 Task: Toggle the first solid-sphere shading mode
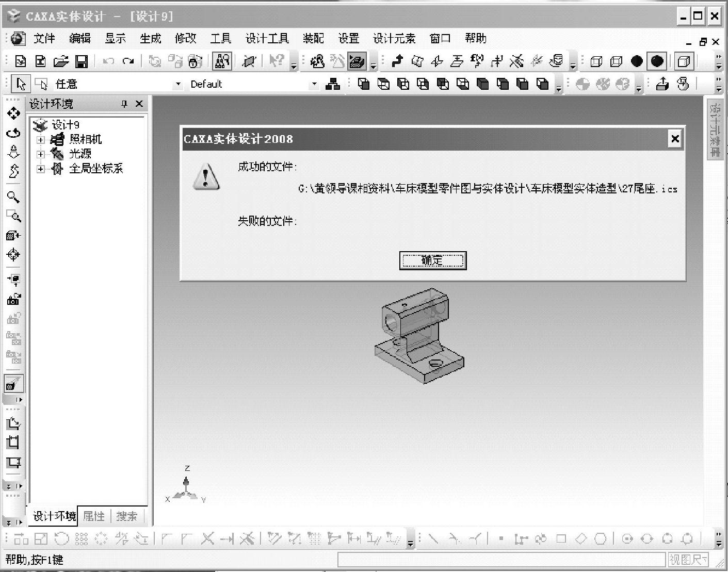tap(637, 61)
